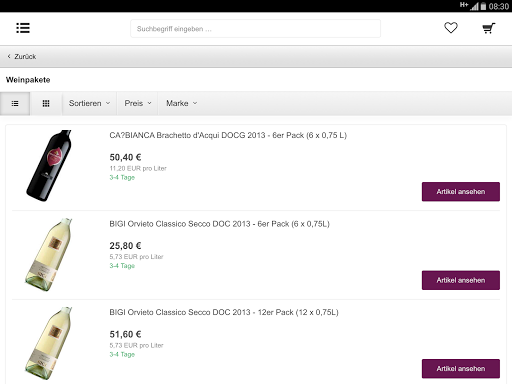Open the red wine bottle thumbnail
The width and height of the screenshot is (512, 384).
(x=49, y=166)
